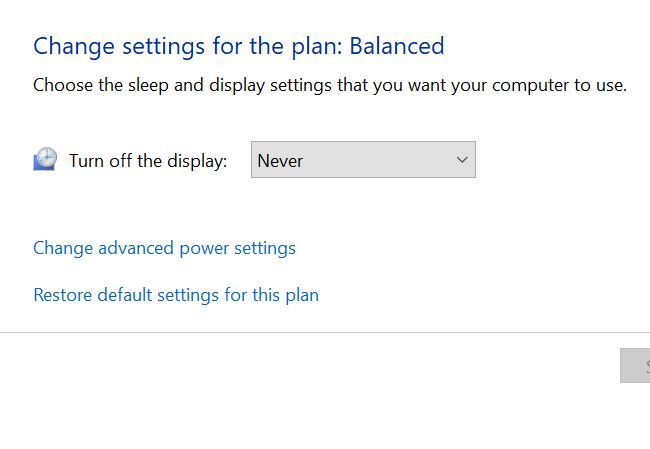Select the Never value text in combo box

280,161
